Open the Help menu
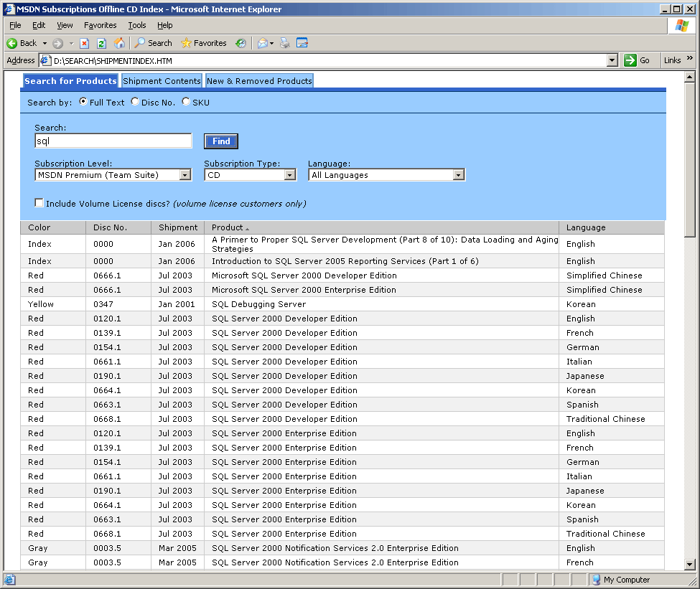700x589 pixels. 164,25
